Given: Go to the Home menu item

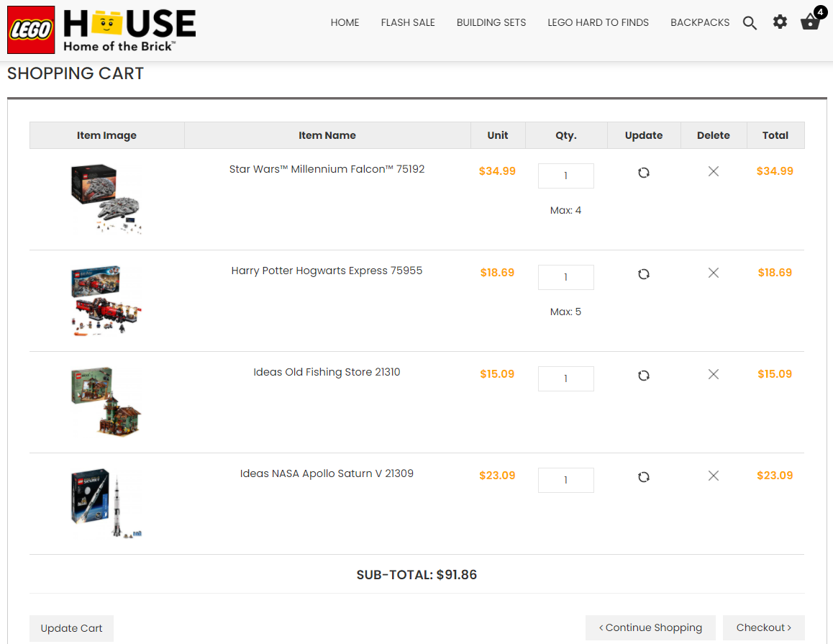Looking at the screenshot, I should (x=345, y=23).
